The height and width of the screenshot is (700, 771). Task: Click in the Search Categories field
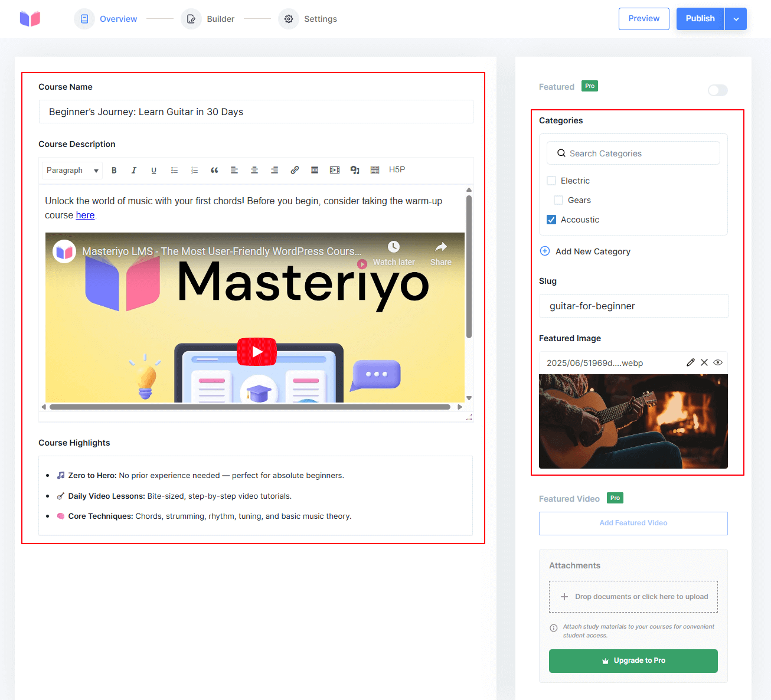[633, 153]
